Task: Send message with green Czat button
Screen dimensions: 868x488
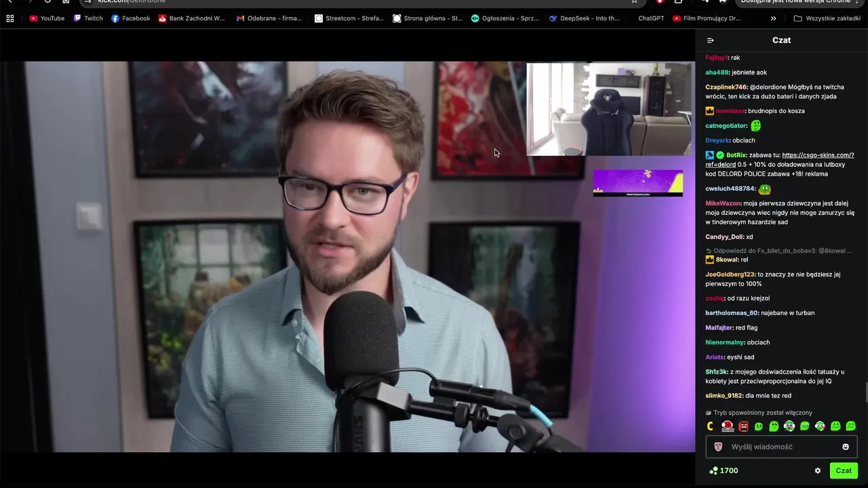Action: point(844,470)
